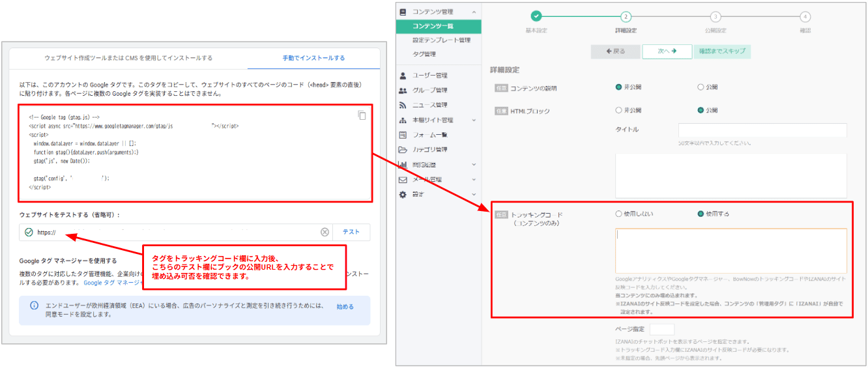Click the 次へ button
868x368 pixels.
(667, 51)
